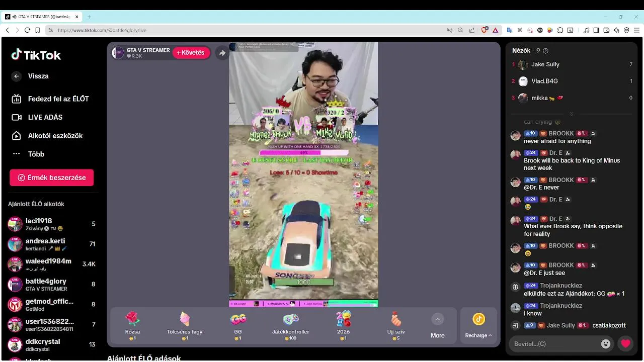Open the browser hamburger menu
The image size is (644, 362).
(636, 30)
